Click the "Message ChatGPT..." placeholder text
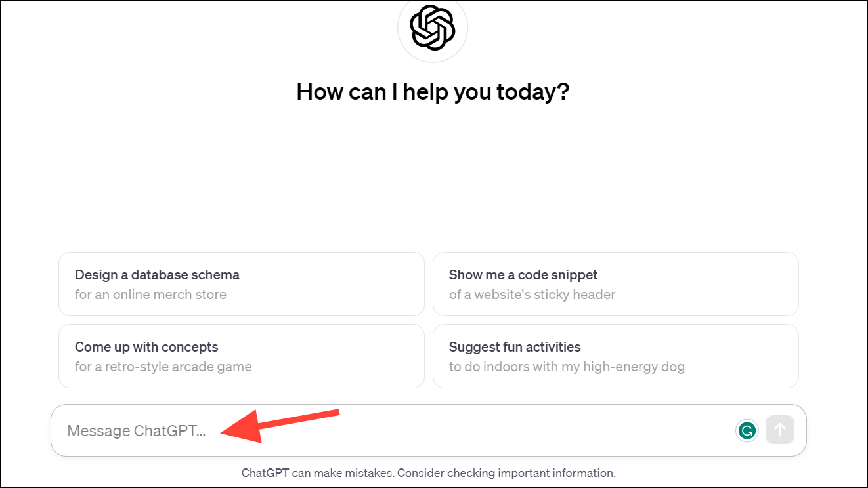868x488 pixels. pyautogui.click(x=137, y=431)
